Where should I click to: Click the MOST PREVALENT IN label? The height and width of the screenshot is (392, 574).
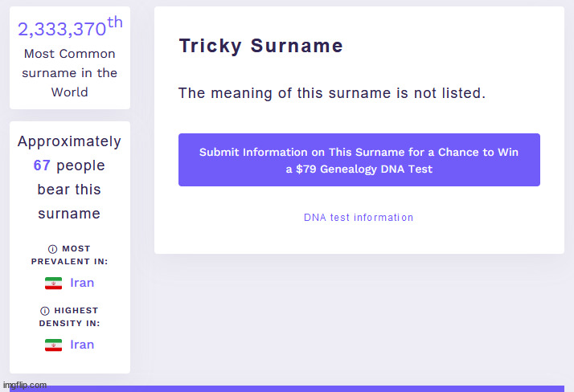[x=70, y=255]
